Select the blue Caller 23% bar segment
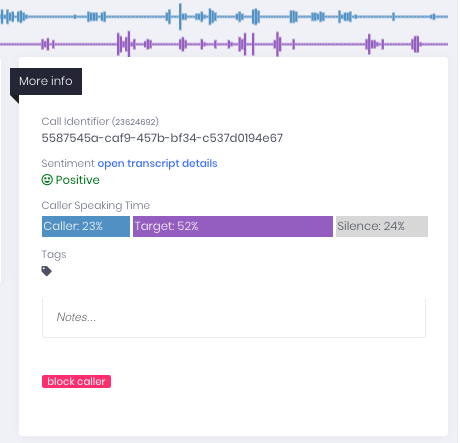This screenshot has height=443, width=460. [x=86, y=226]
